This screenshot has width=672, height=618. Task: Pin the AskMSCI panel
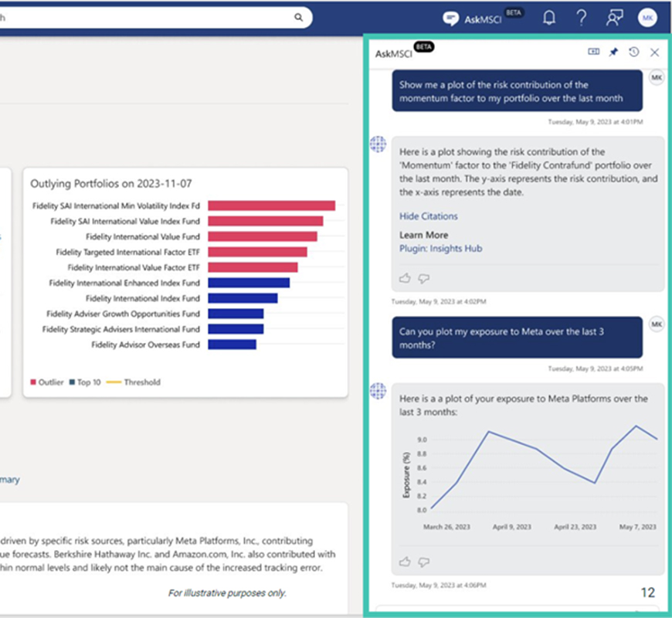[613, 52]
